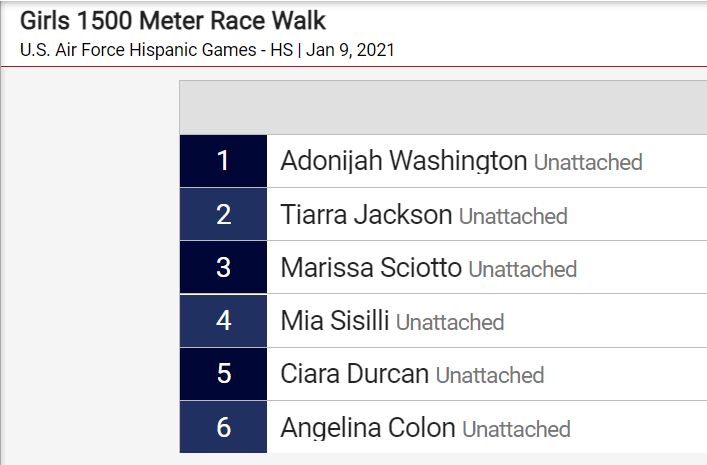The image size is (707, 465).
Task: Select the place 5 cell
Action: coord(223,374)
